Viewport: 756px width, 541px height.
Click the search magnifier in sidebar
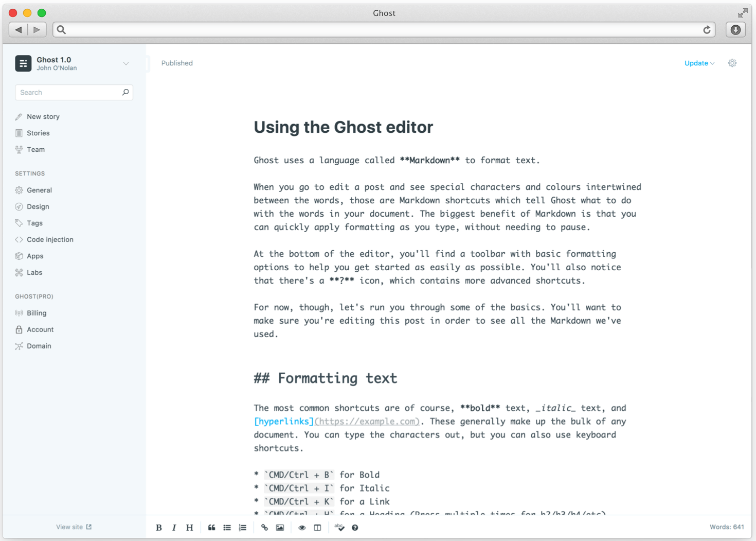pyautogui.click(x=125, y=92)
